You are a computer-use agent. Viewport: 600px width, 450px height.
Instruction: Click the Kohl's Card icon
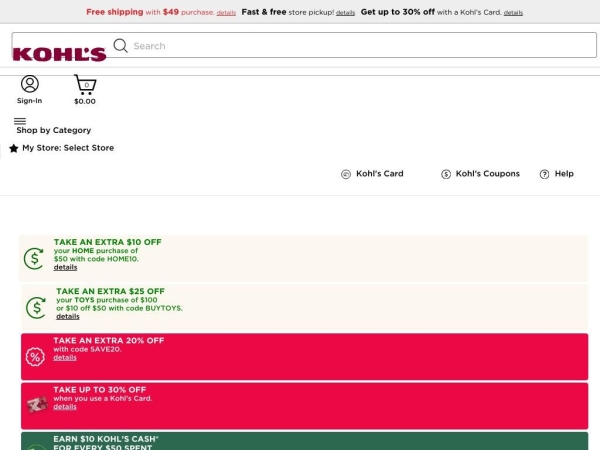[346, 174]
